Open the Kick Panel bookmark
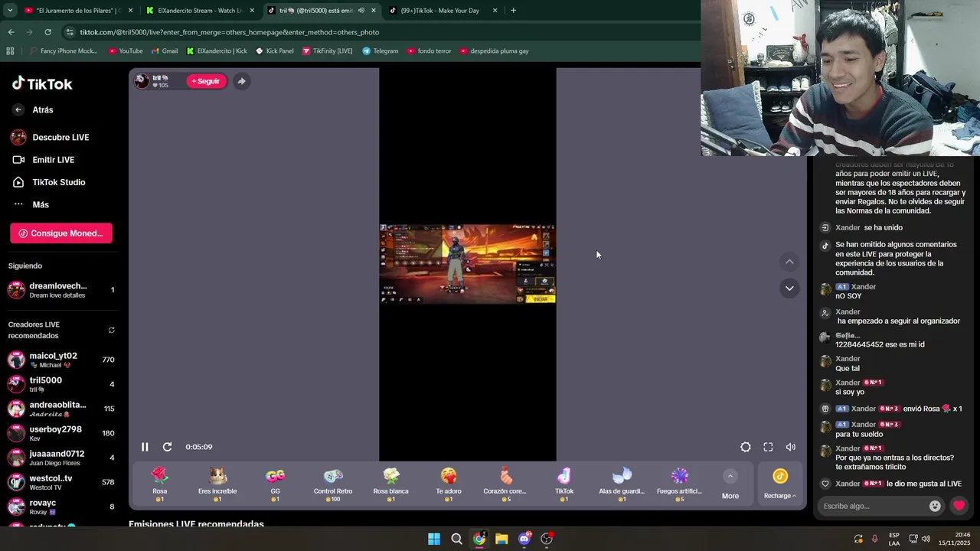 (275, 51)
